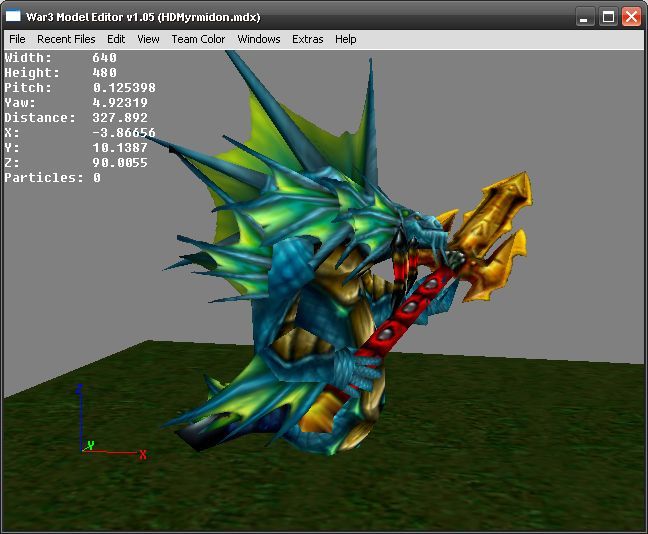Screen dimensions: 648x534
Task: Open the Windows menu
Action: 259,39
